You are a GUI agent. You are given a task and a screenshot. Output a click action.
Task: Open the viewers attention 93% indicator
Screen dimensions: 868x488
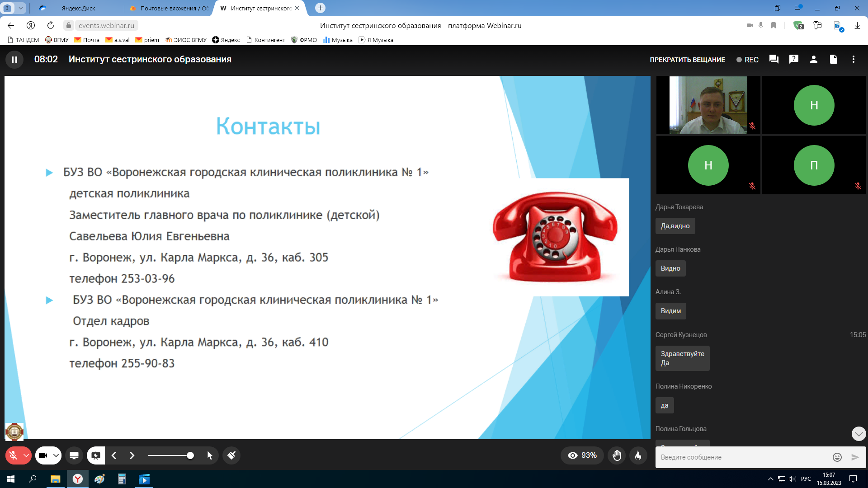click(x=582, y=455)
